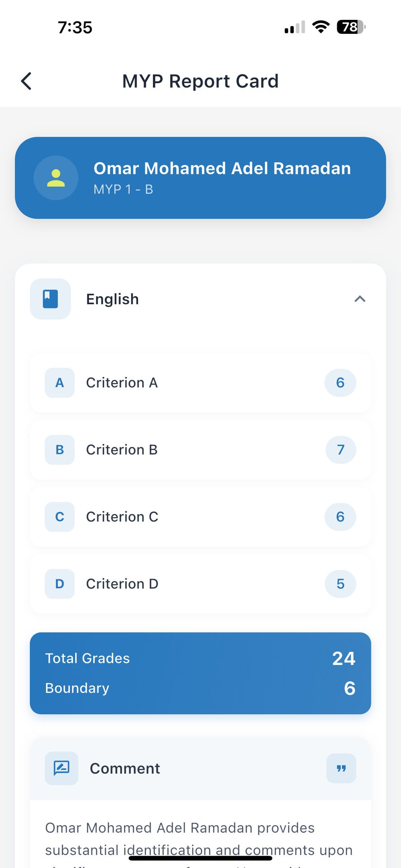Viewport: 401px width, 868px height.
Task: Tap the Criterion D score 5 badge
Action: tap(340, 584)
